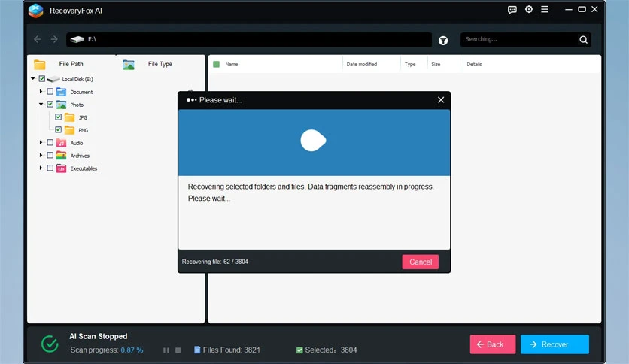
Task: Pause the scan with pause icon
Action: 166,350
